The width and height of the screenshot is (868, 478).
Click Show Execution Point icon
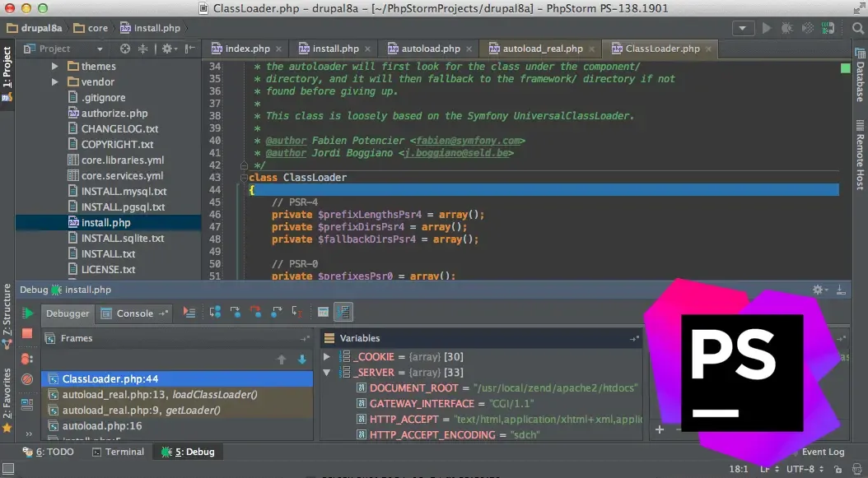(189, 313)
